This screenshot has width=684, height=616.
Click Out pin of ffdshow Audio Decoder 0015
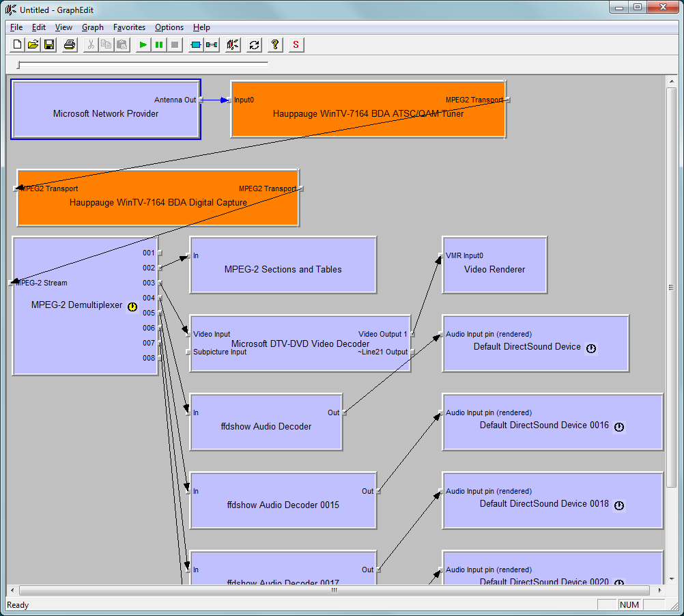click(378, 491)
